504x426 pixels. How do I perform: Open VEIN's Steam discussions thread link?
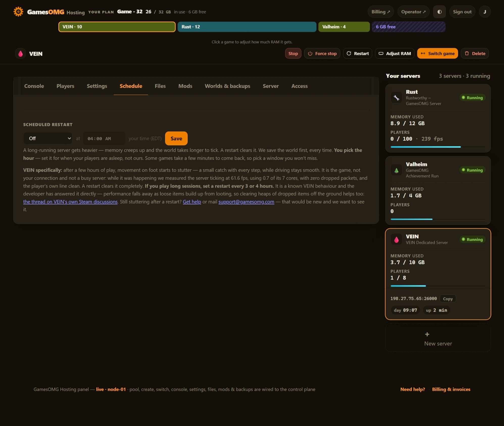70,202
